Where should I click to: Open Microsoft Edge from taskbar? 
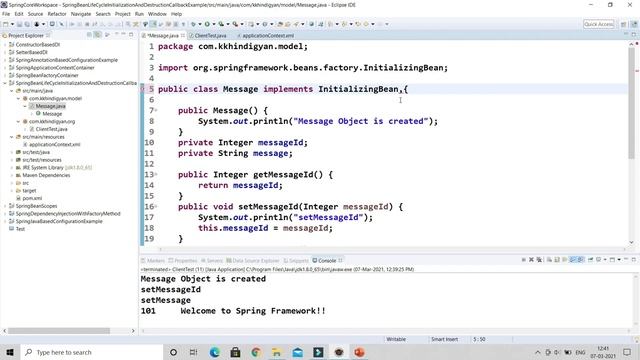tap(214, 352)
